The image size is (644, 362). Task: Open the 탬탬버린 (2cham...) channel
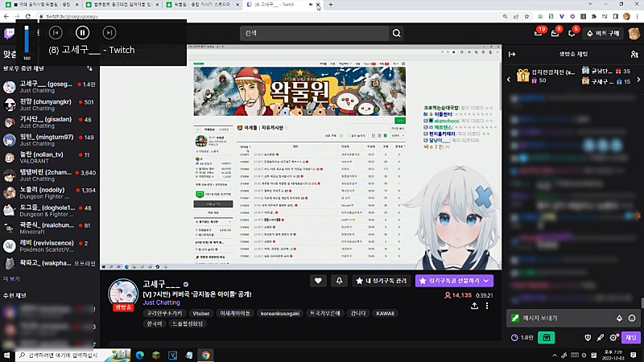pyautogui.click(x=49, y=175)
